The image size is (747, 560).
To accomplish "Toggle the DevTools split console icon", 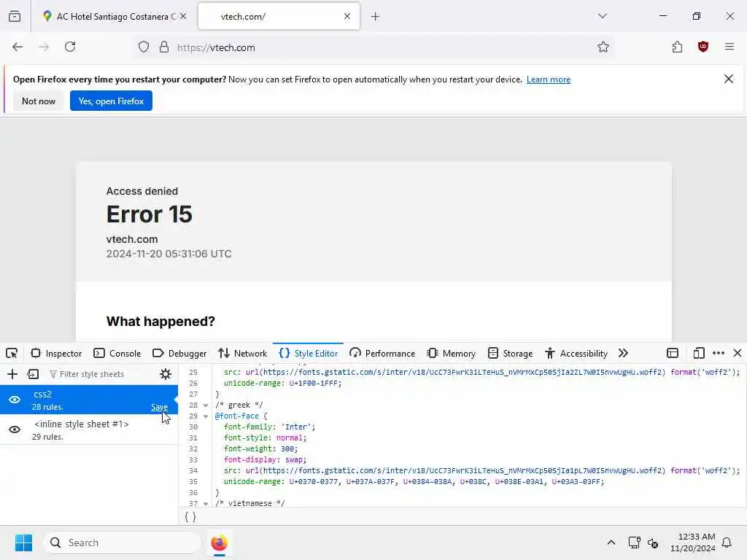I will [x=673, y=354].
